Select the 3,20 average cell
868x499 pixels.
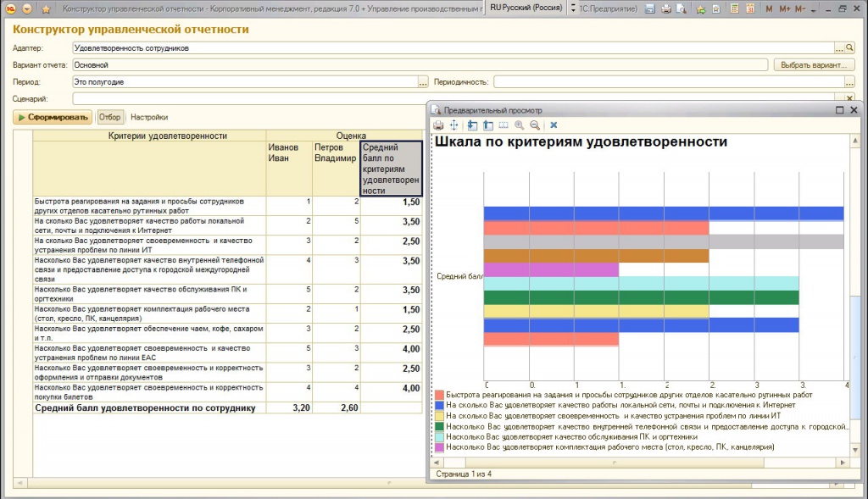(x=289, y=408)
